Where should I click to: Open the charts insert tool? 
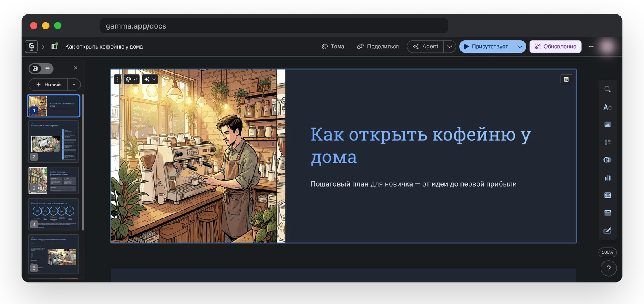pos(607,177)
